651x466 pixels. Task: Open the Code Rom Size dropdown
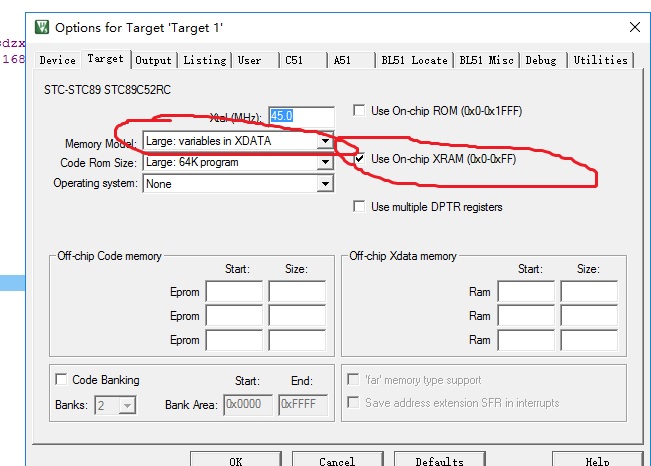(x=326, y=162)
